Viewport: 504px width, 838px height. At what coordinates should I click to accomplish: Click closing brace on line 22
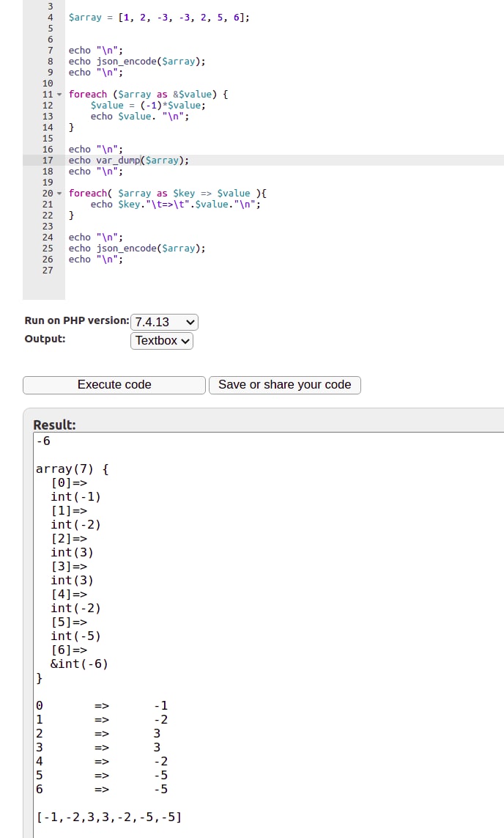71,216
